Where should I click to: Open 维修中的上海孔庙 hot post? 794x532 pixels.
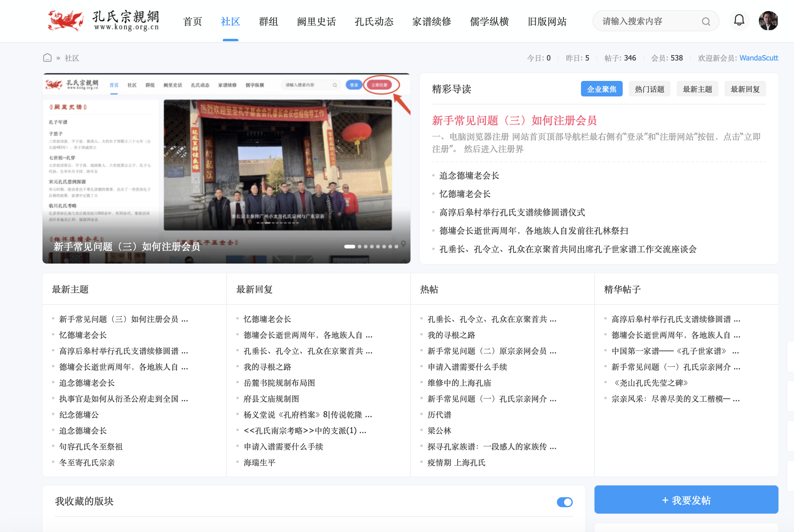459,383
